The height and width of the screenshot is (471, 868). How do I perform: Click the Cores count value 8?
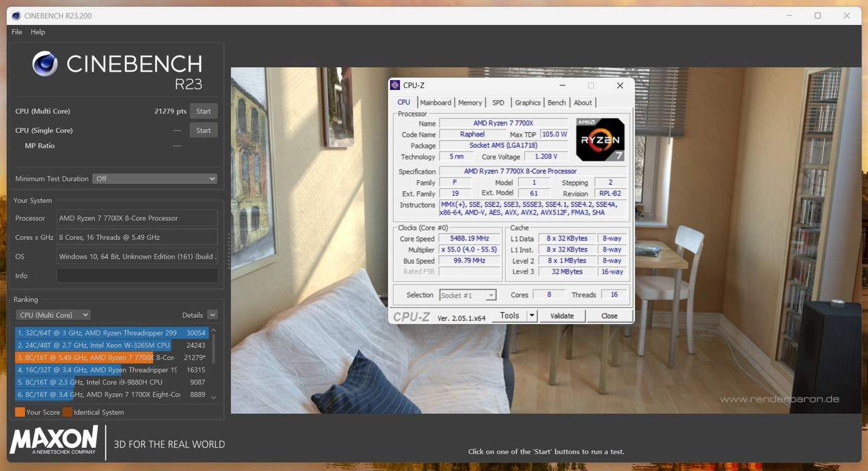click(549, 295)
